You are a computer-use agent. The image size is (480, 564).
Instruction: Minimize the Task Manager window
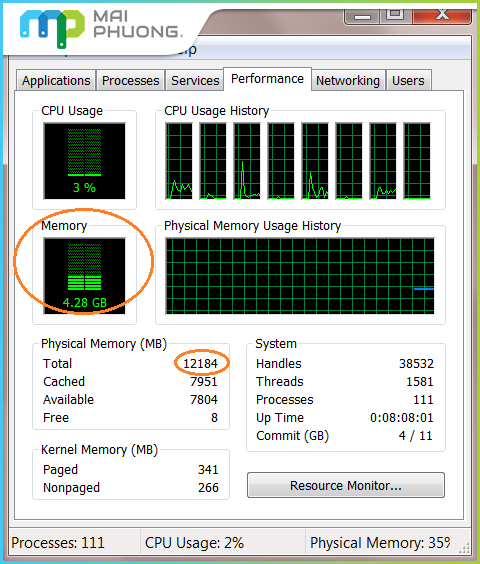tap(362, 16)
